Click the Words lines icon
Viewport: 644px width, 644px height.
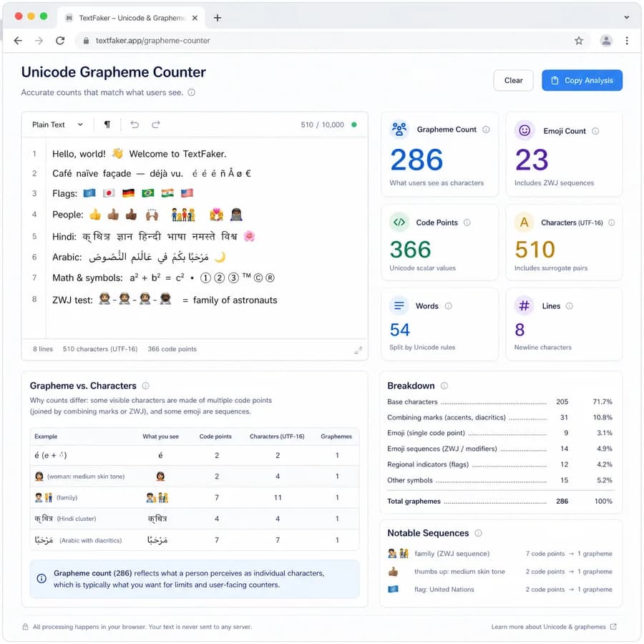tap(399, 306)
